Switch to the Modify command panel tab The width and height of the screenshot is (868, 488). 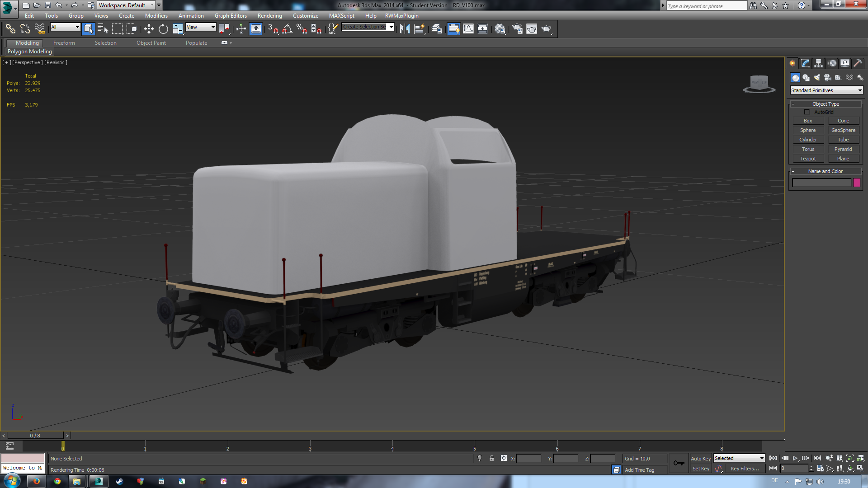tap(806, 63)
